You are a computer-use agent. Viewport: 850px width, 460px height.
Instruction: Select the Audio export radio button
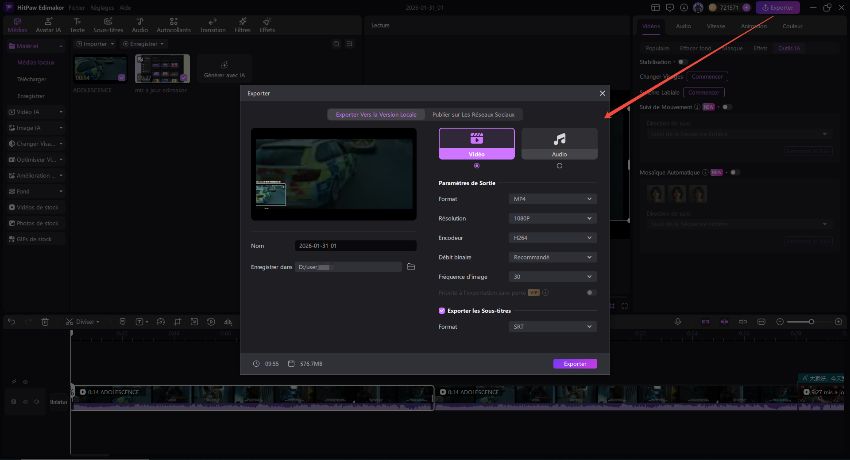click(x=559, y=166)
